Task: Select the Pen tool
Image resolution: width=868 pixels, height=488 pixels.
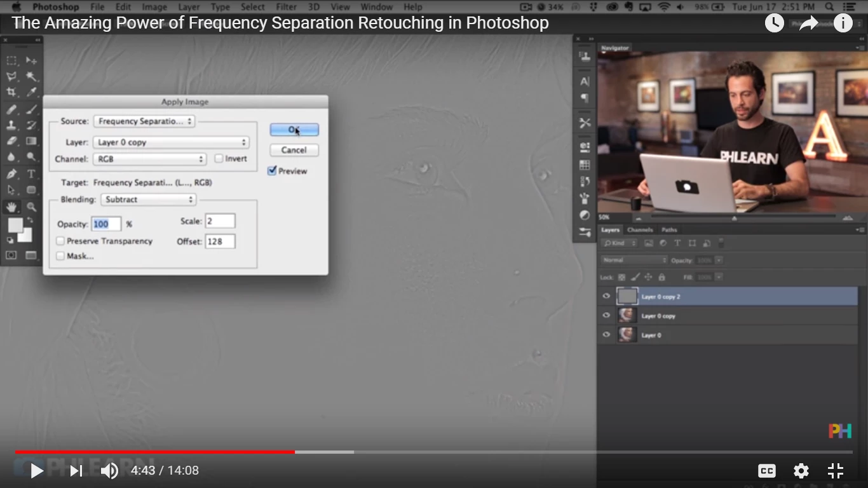Action: 12,173
